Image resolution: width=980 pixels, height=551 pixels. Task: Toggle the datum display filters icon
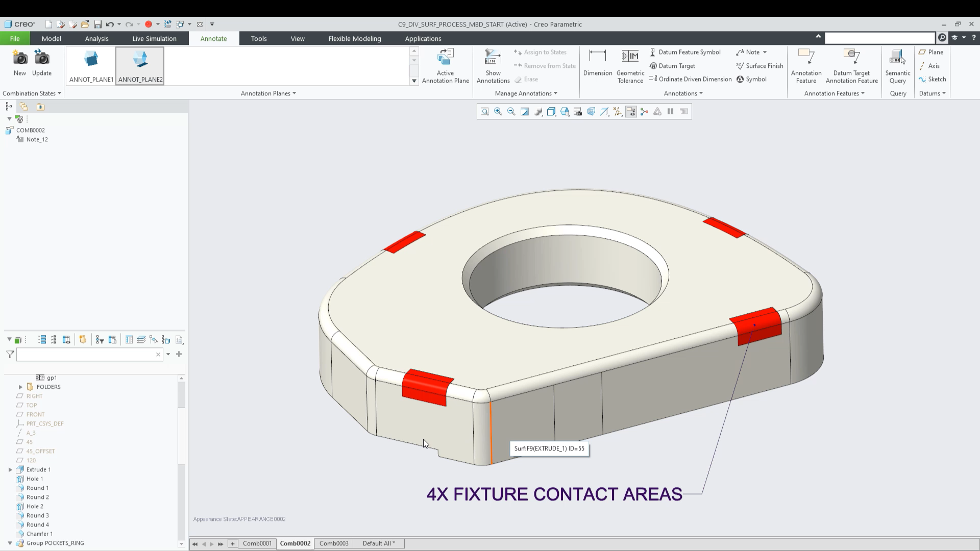pyautogui.click(x=618, y=111)
